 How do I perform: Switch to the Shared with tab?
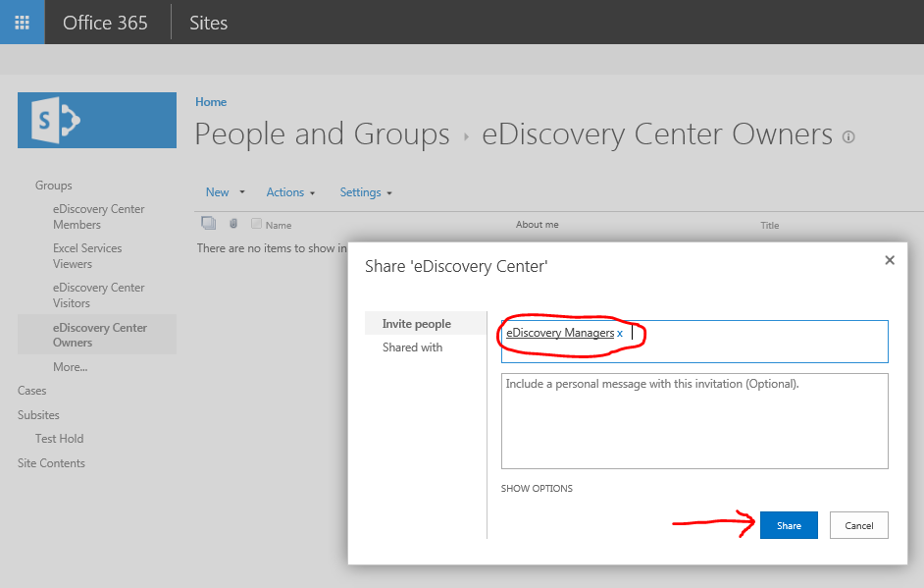(x=413, y=347)
